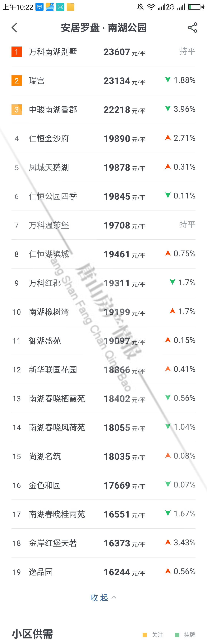Image resolution: width=207 pixels, height=644 pixels.
Task: Tap the red up arrow beside 2.71%
Action: (168, 137)
